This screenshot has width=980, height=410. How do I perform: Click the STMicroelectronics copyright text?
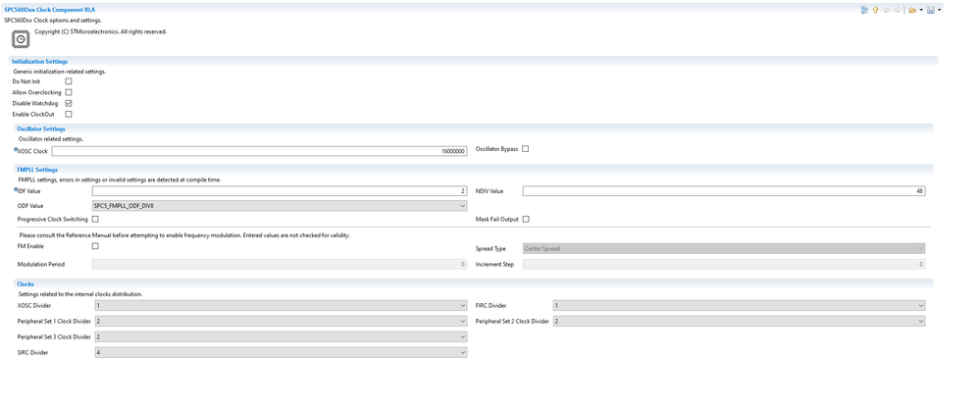pos(101,31)
